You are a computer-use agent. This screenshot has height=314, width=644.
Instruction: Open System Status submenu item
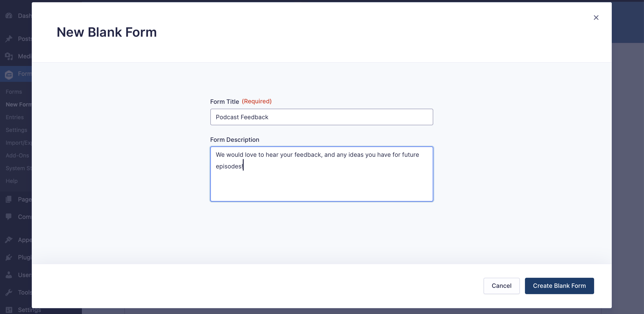tap(19, 168)
